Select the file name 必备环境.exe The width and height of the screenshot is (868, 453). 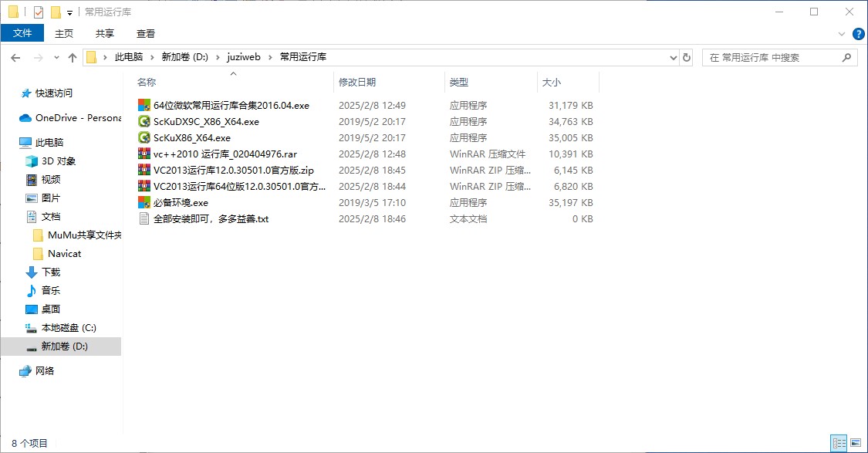pyautogui.click(x=181, y=203)
